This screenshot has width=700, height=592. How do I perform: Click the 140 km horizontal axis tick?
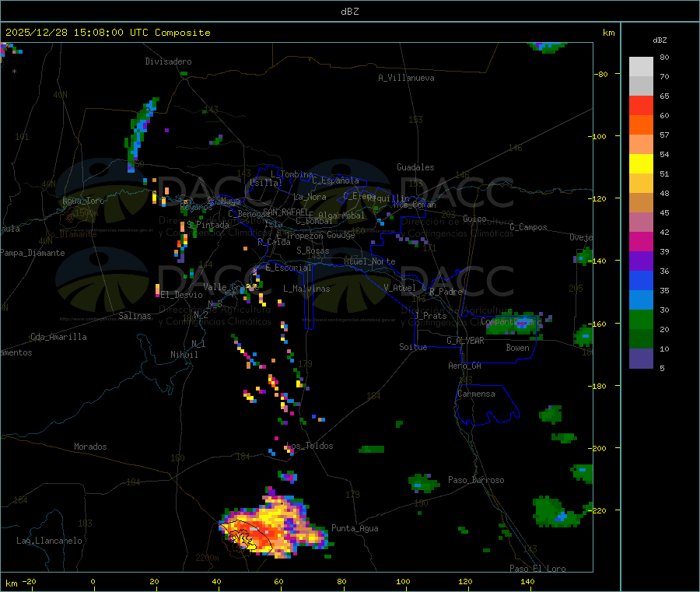527,581
